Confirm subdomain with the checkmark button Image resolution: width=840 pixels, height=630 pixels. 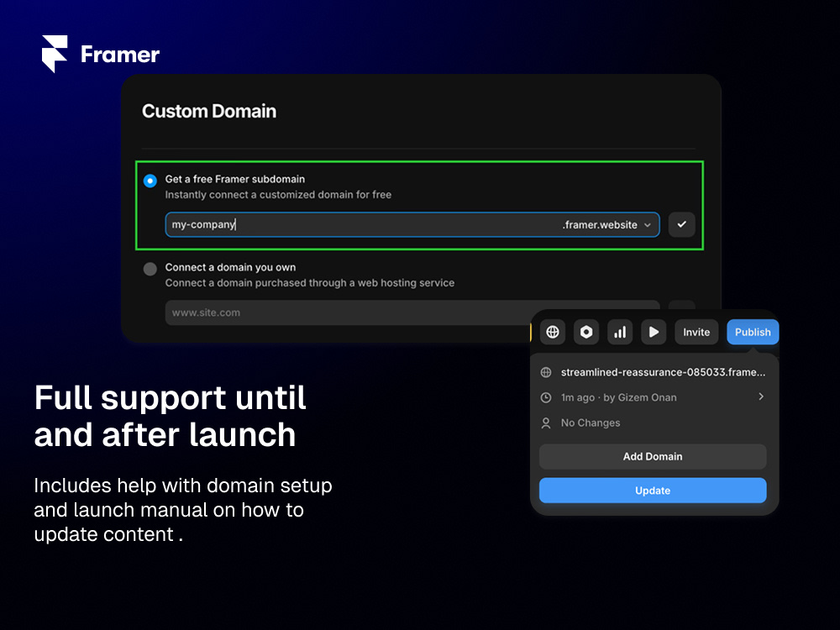click(681, 224)
